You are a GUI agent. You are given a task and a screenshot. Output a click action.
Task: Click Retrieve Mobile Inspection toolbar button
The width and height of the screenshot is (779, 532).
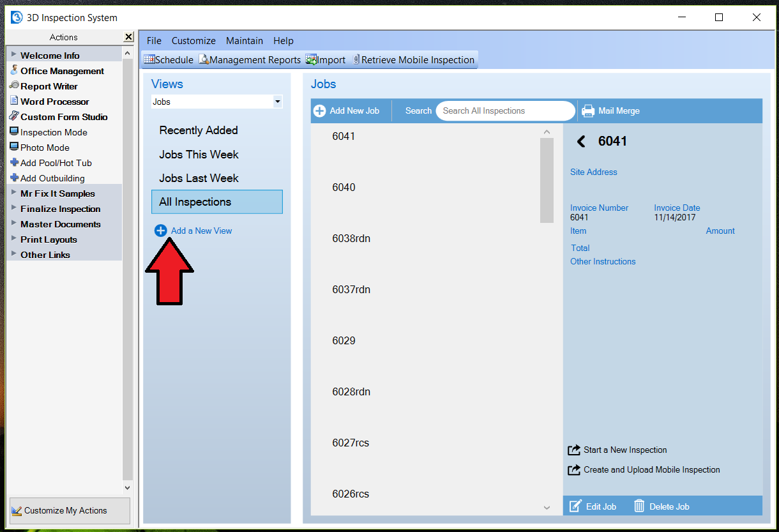point(414,59)
